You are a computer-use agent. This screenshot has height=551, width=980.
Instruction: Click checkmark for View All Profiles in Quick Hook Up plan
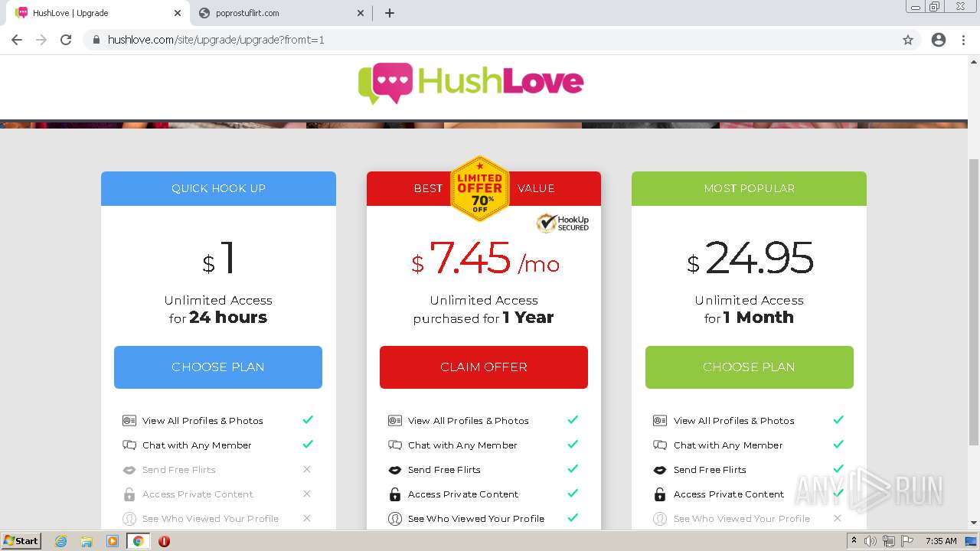tap(307, 420)
